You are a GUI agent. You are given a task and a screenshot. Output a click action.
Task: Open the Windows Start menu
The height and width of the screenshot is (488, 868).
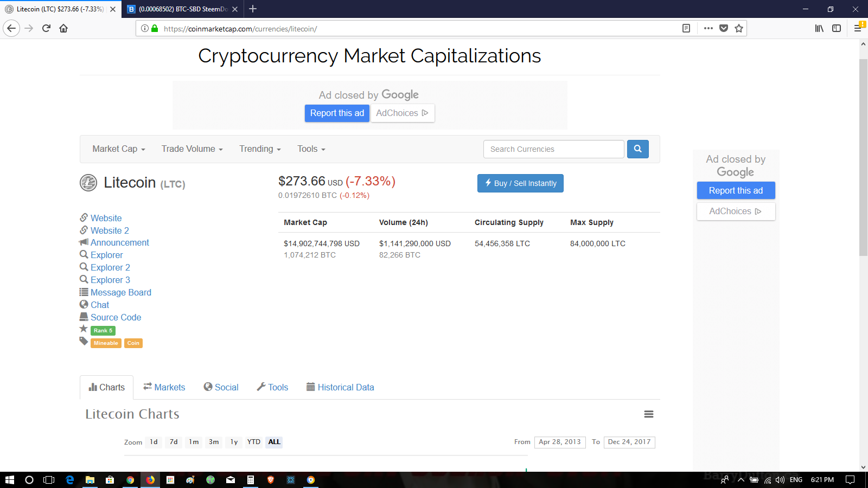pyautogui.click(x=9, y=480)
